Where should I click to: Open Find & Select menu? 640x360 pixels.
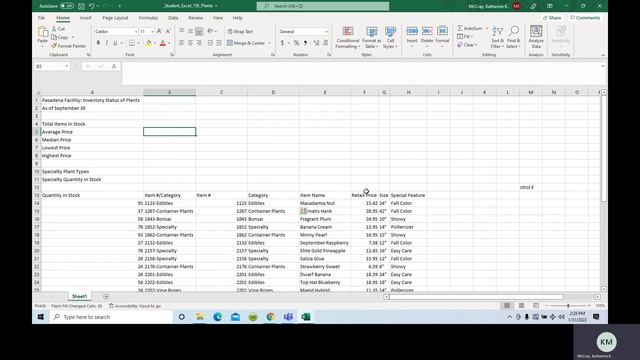pos(513,37)
